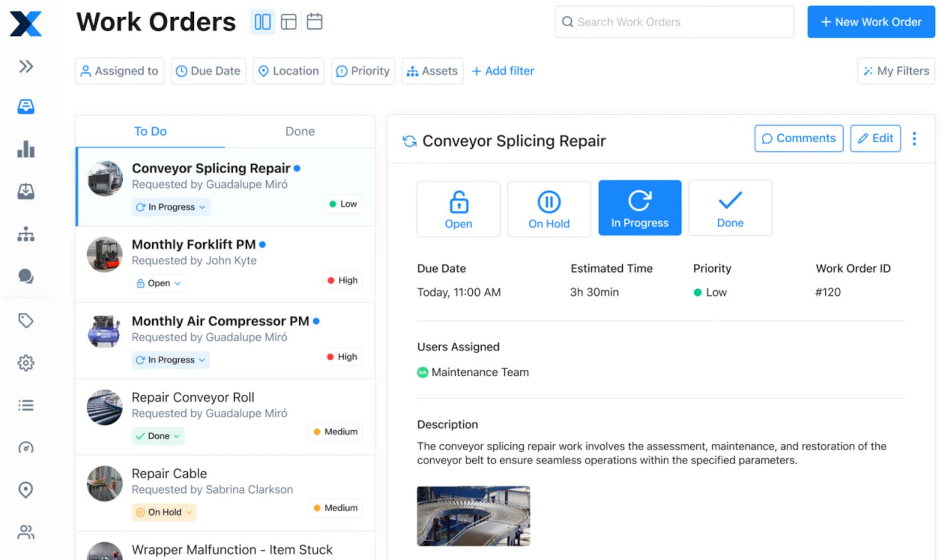This screenshot has width=948, height=560.
Task: Open the requests tray download icon in sidebar
Action: (x=25, y=191)
